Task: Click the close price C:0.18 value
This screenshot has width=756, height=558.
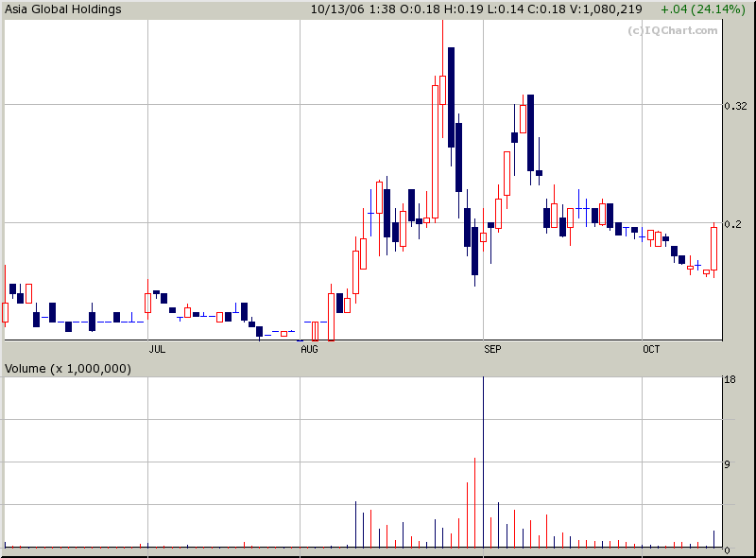Action: pyautogui.click(x=546, y=9)
